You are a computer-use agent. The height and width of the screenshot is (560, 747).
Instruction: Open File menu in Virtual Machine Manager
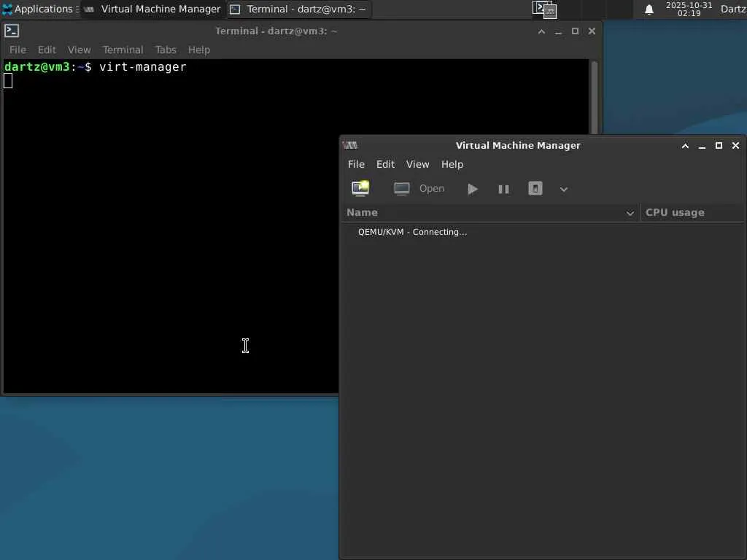(x=356, y=164)
